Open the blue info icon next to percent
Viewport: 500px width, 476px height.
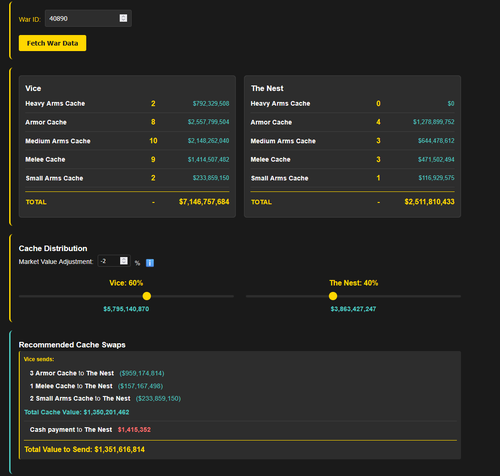coord(150,263)
